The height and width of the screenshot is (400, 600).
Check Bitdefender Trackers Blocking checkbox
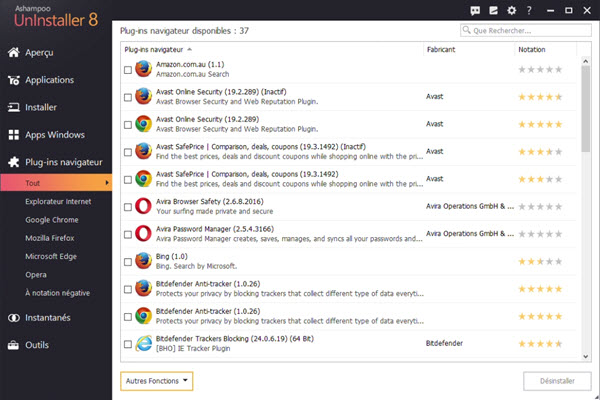[128, 344]
